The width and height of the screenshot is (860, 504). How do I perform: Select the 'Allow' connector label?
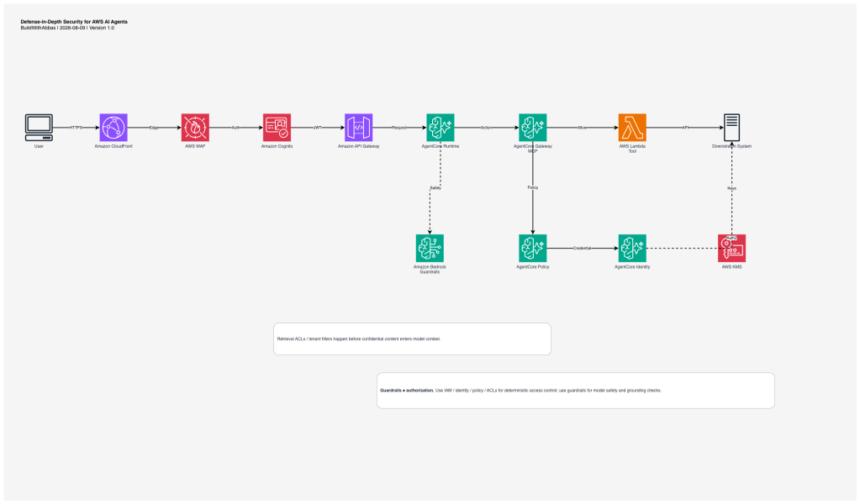(583, 128)
